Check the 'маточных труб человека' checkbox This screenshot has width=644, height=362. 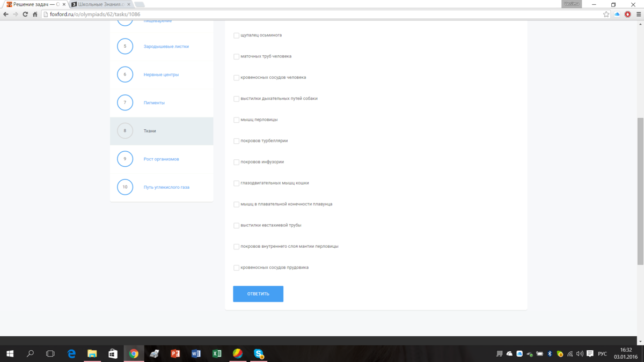tap(236, 56)
